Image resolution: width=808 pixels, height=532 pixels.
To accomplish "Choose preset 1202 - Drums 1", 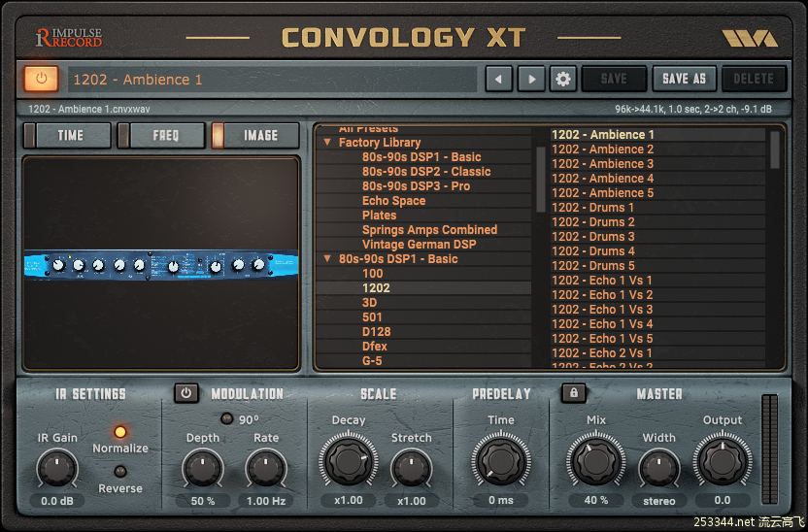I will (657, 208).
